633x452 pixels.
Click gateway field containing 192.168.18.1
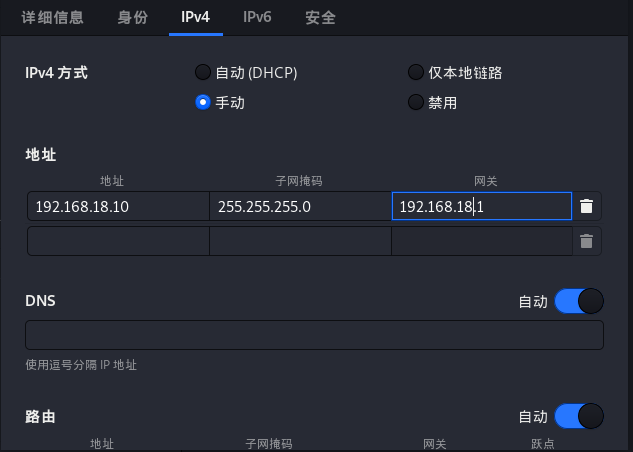point(481,207)
